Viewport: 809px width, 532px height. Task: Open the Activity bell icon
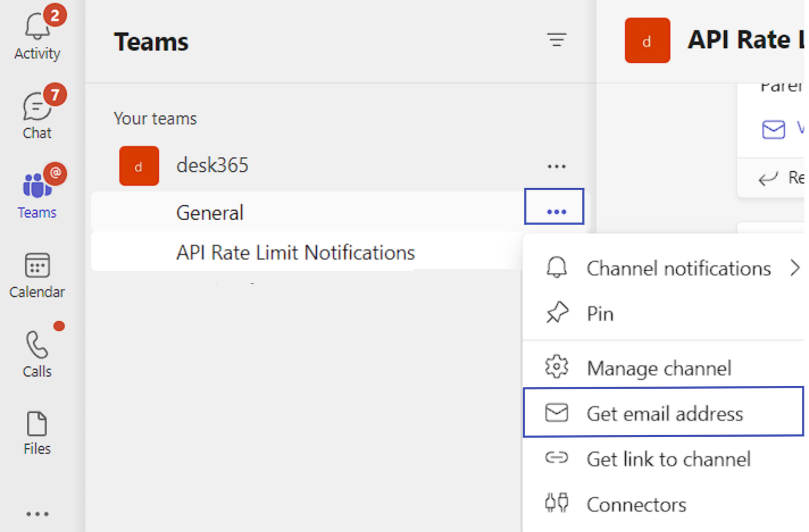pos(37,29)
